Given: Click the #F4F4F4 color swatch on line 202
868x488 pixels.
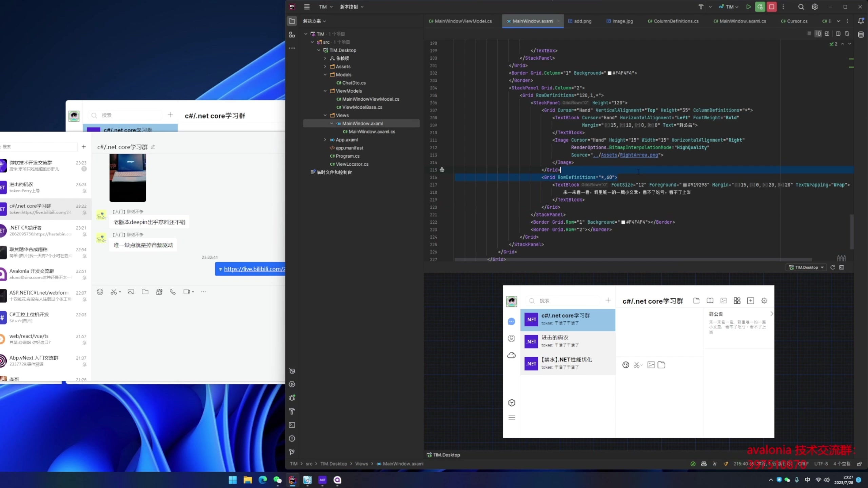Looking at the screenshot, I should tap(610, 73).
